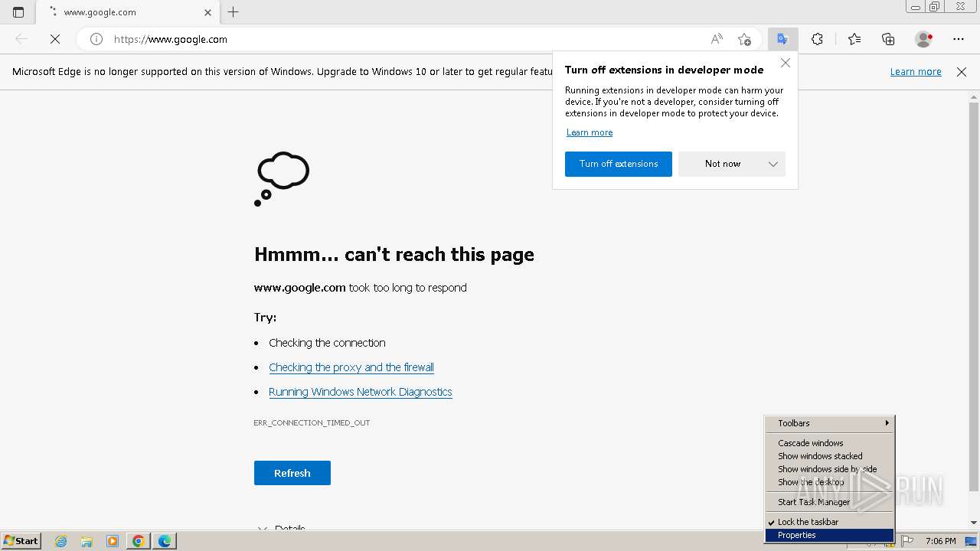The image size is (980, 551).
Task: Click Microsoft Edge taskbar icon
Action: pyautogui.click(x=165, y=541)
